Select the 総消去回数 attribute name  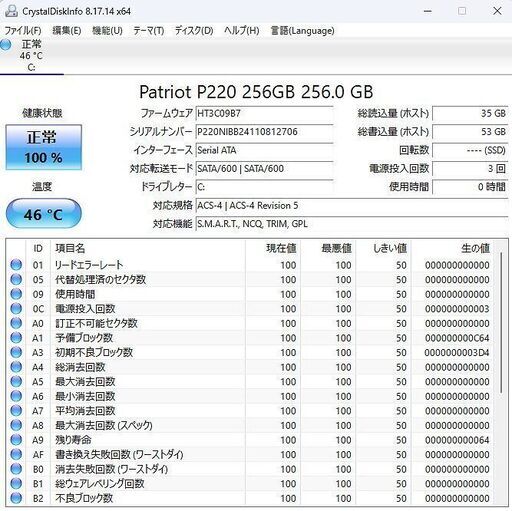pyautogui.click(x=80, y=367)
